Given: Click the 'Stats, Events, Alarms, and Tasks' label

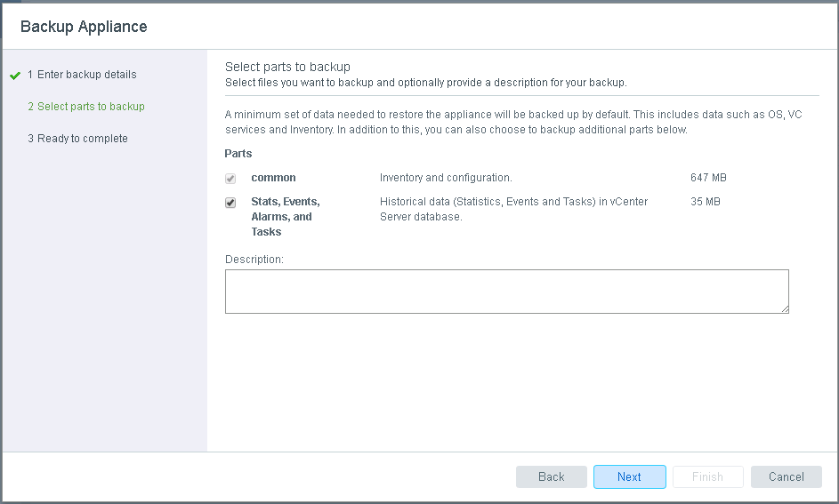Looking at the screenshot, I should [286, 217].
